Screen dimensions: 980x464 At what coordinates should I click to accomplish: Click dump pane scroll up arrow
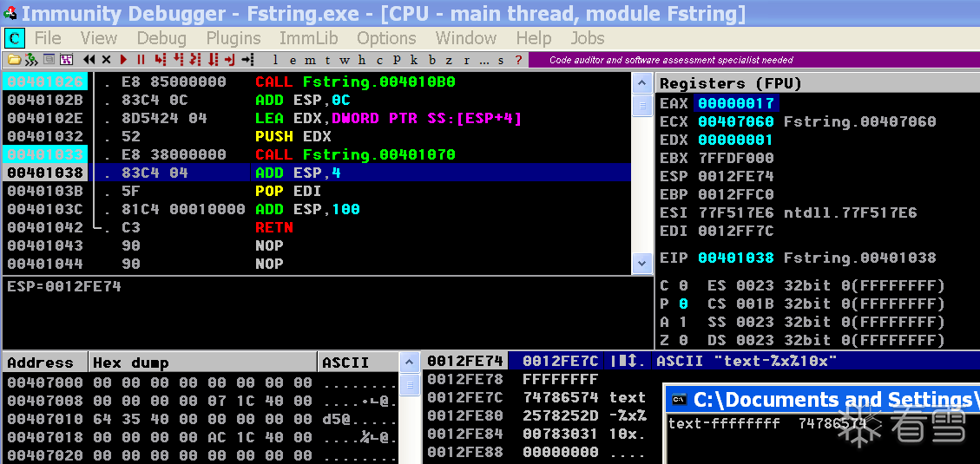coord(410,363)
